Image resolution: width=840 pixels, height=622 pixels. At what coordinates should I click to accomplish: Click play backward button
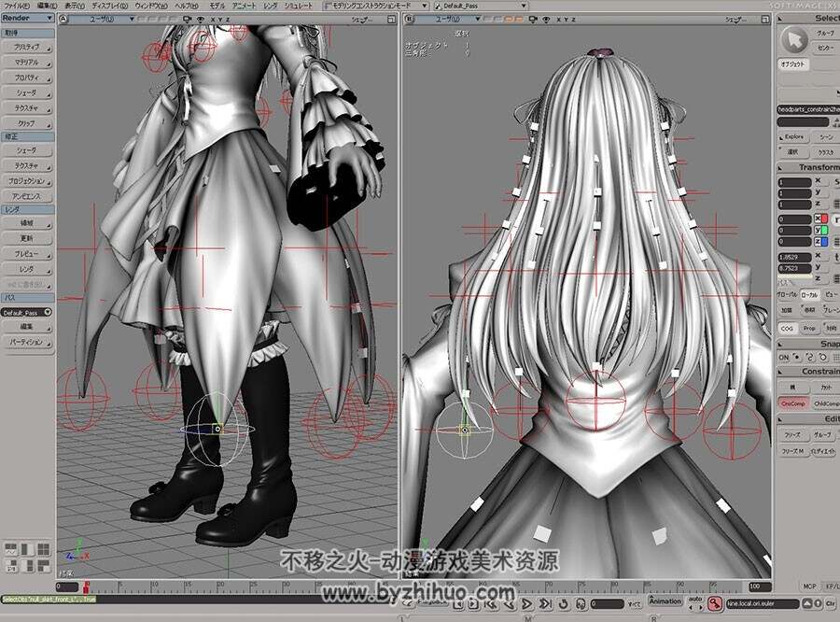pyautogui.click(x=509, y=604)
